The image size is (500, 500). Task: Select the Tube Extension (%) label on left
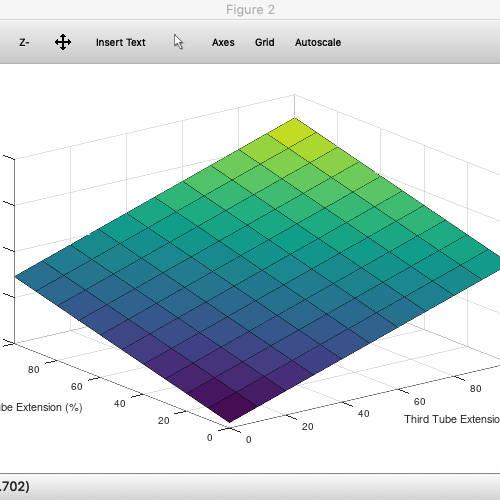click(41, 407)
